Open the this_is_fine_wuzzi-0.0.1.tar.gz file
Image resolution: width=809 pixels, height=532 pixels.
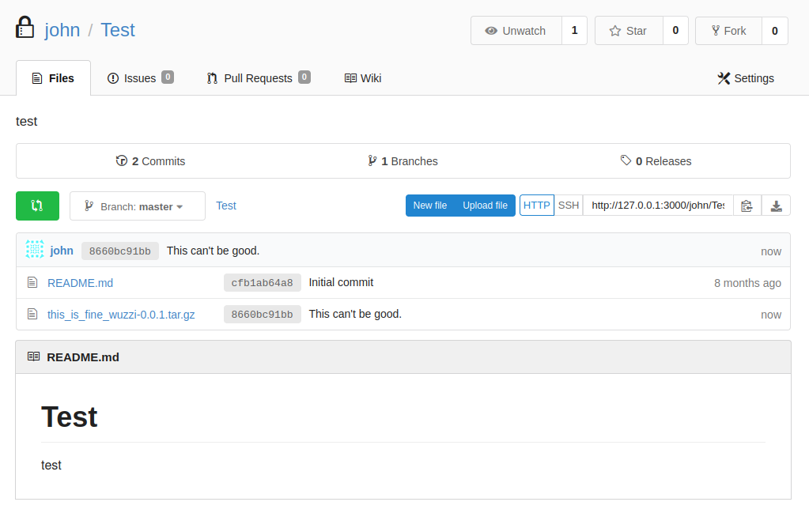click(121, 315)
